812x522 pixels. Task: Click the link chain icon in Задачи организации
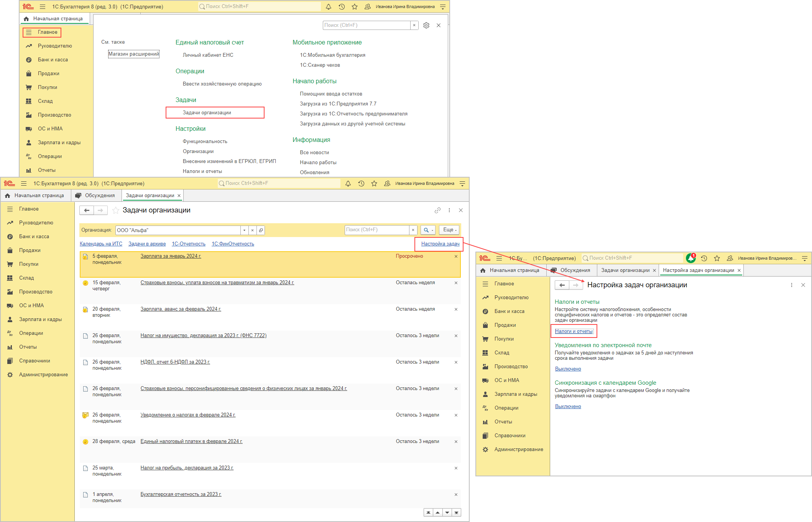click(x=437, y=210)
